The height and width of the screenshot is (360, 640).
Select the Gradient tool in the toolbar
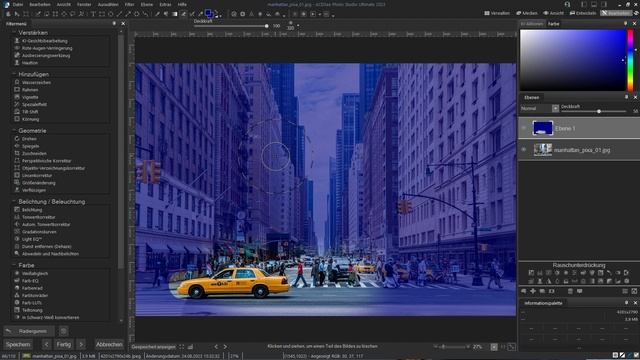tap(175, 14)
